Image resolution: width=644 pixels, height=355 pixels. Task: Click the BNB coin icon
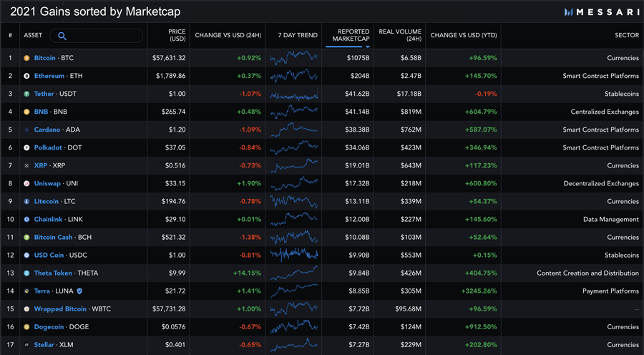pos(27,112)
